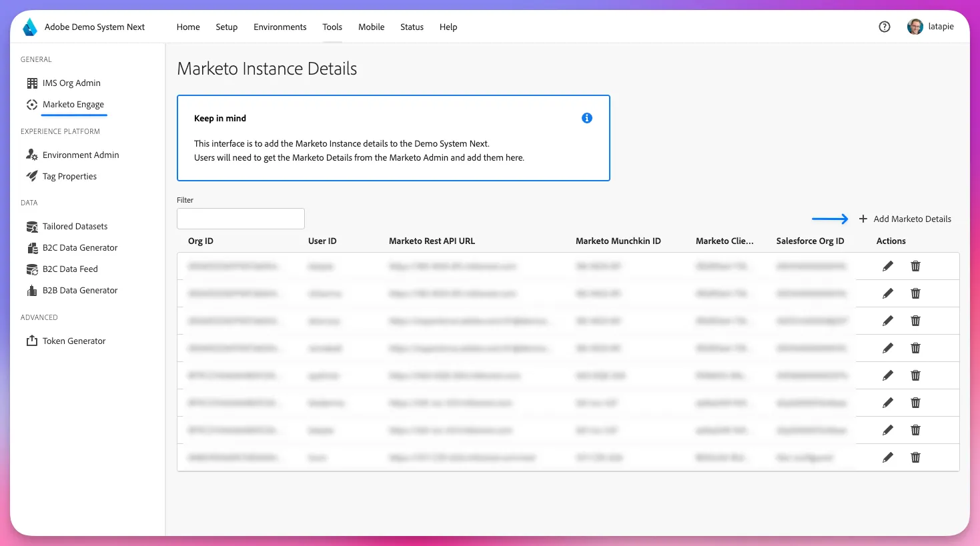Open Tailored Datasets in the sidebar

click(x=67, y=227)
